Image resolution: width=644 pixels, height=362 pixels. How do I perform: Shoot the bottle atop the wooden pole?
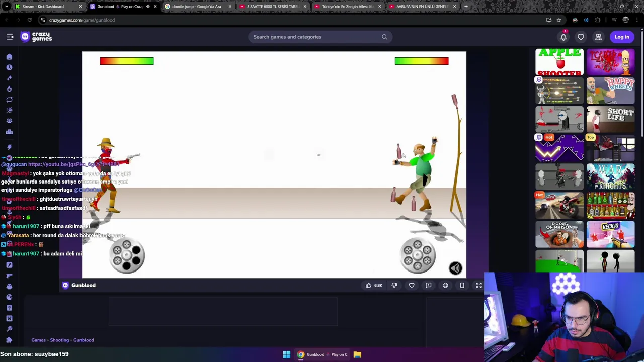455,101
